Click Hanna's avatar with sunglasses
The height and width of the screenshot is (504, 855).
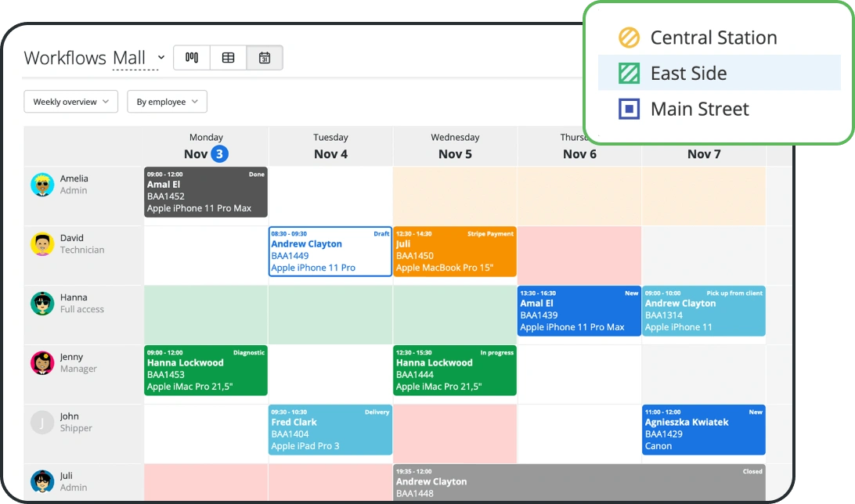click(42, 304)
